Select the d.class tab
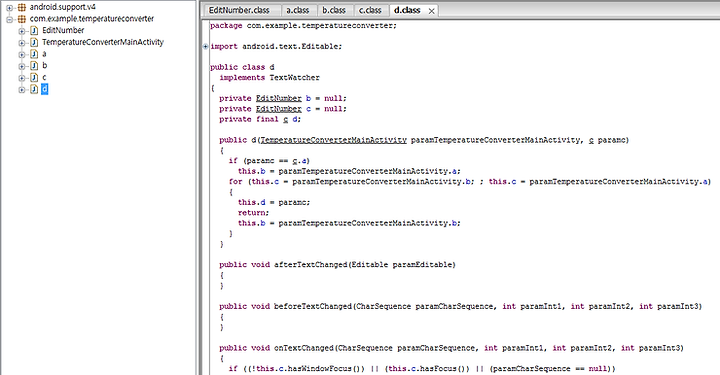Screen dimensions: 720x375 click(x=407, y=10)
